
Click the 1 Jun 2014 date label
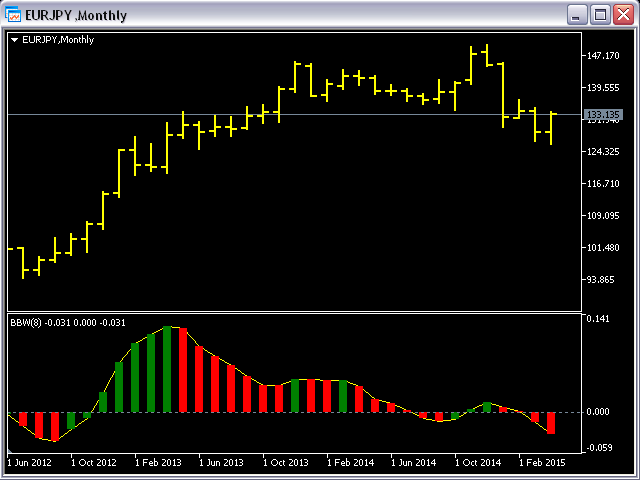pyautogui.click(x=413, y=463)
